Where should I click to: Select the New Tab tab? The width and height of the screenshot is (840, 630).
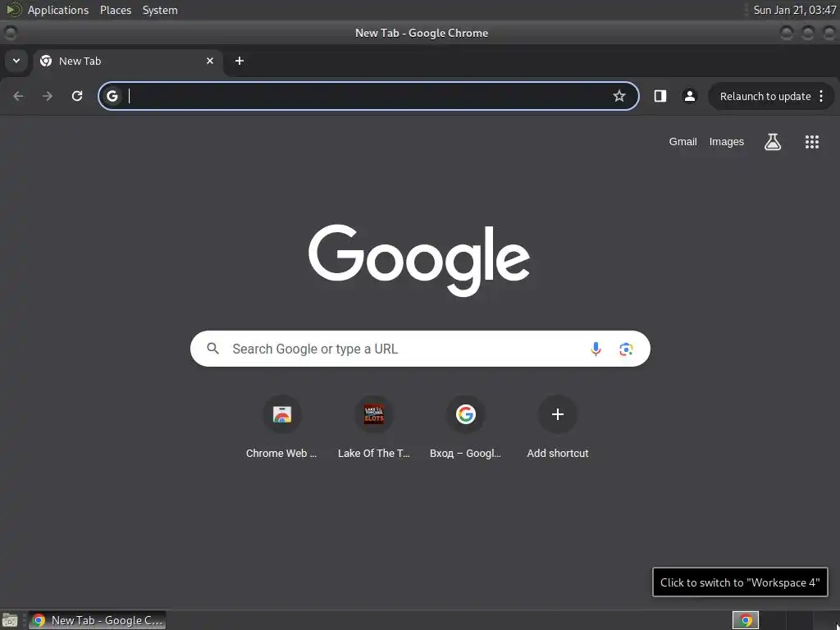tap(127, 61)
